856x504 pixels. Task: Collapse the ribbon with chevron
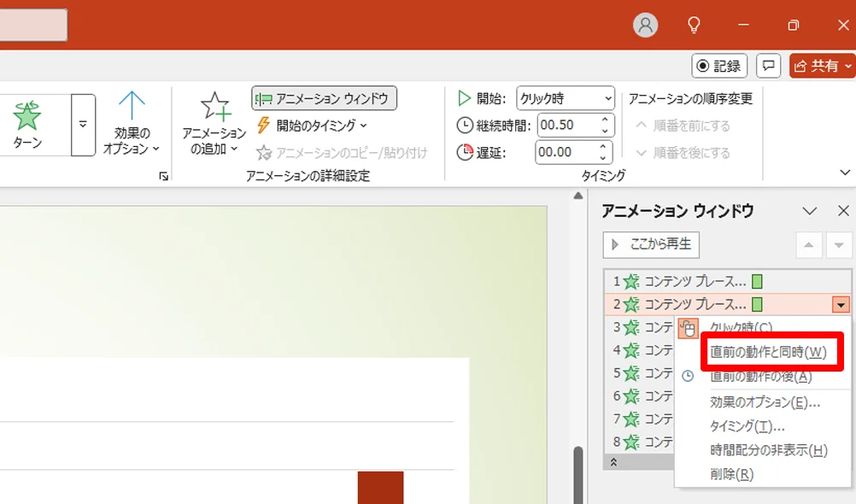(x=845, y=173)
